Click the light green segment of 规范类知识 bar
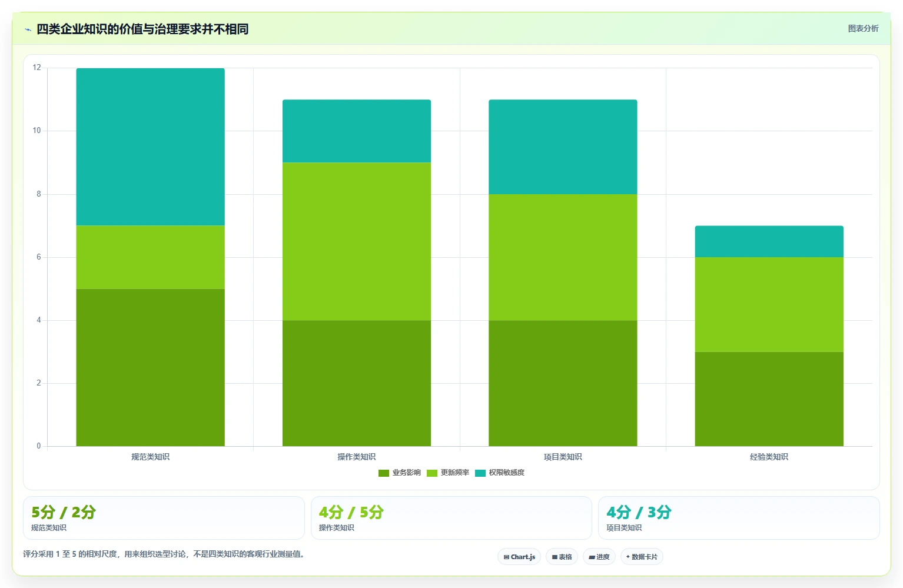Image resolution: width=903 pixels, height=588 pixels. (150, 257)
